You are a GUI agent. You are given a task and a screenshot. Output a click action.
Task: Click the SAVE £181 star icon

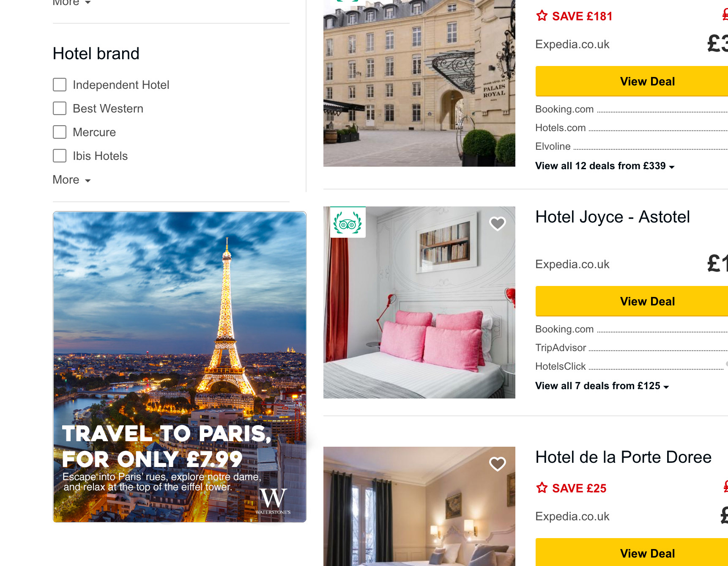point(542,16)
